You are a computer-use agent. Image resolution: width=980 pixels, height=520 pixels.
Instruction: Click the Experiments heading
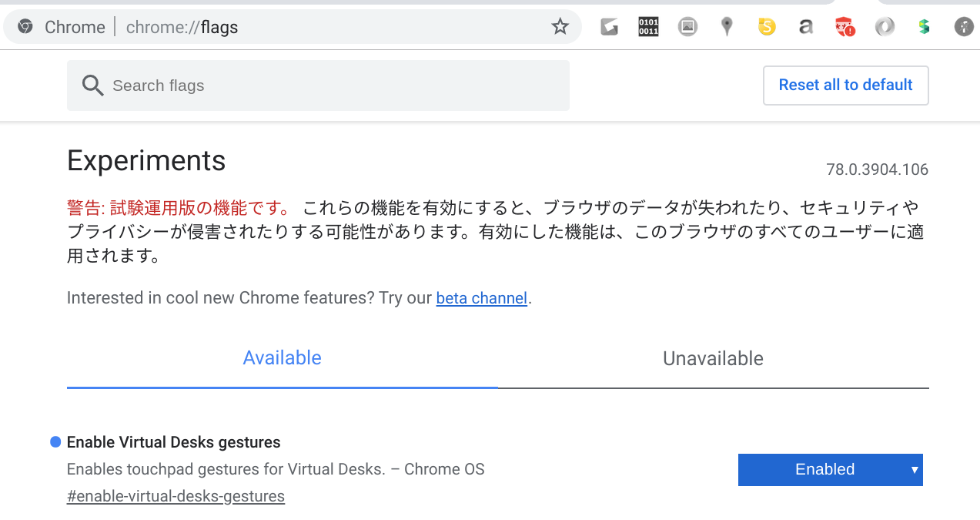(146, 160)
